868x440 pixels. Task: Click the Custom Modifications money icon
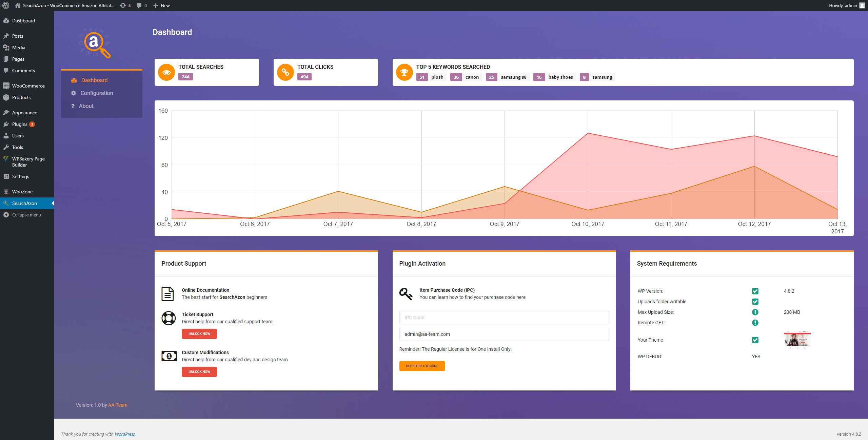(169, 356)
